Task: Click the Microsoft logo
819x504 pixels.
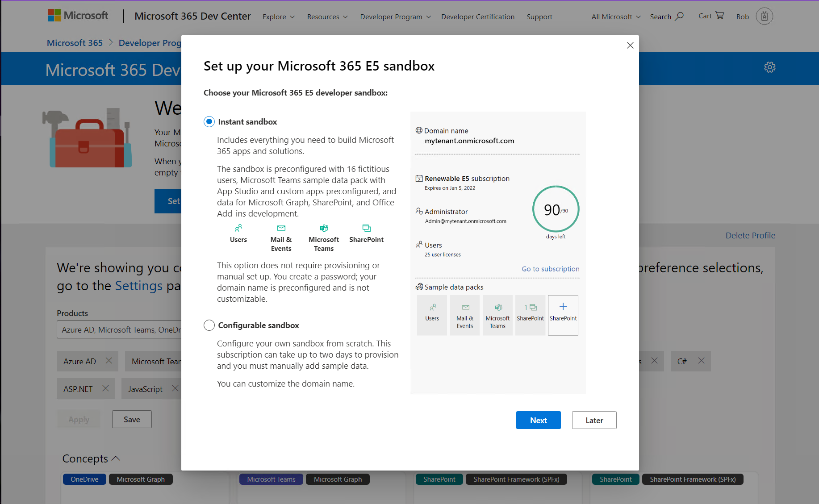Action: [78, 16]
